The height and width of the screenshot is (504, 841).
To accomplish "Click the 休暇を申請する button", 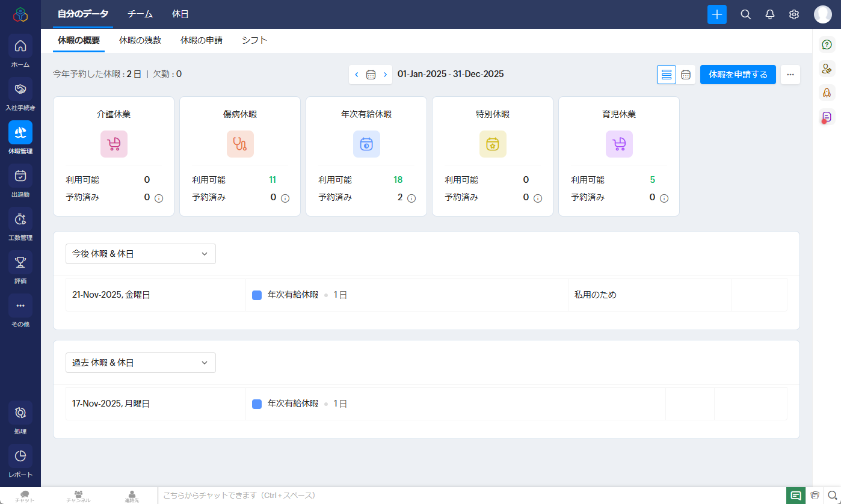I will 738,75.
